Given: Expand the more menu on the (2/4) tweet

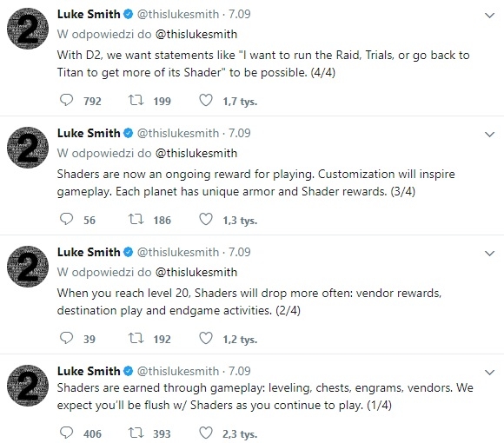Looking at the screenshot, I should 489,253.
